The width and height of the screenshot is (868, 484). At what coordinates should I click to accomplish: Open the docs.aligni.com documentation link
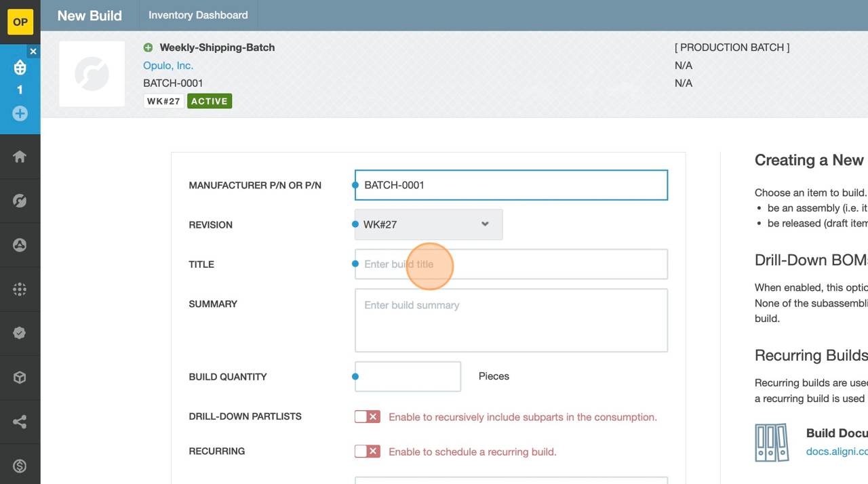point(836,451)
